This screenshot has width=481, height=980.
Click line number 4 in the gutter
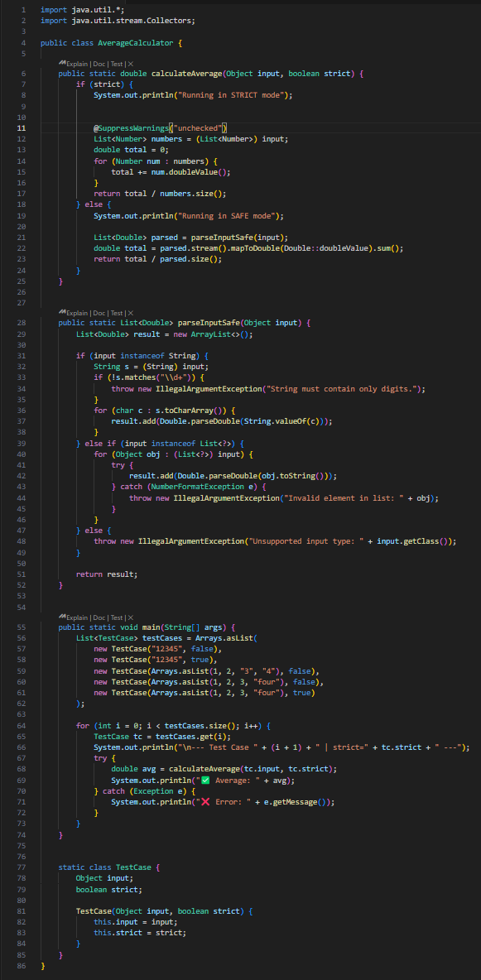tap(23, 42)
